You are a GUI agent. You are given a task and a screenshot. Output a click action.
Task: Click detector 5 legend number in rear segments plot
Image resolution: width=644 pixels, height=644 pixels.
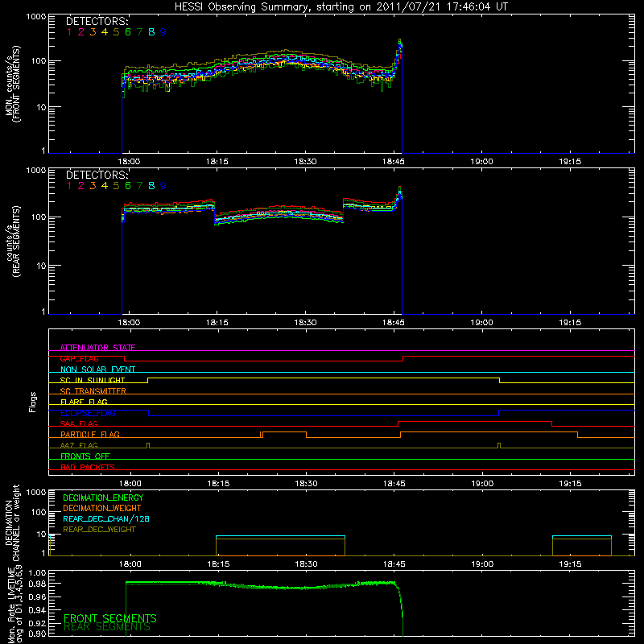click(x=116, y=186)
